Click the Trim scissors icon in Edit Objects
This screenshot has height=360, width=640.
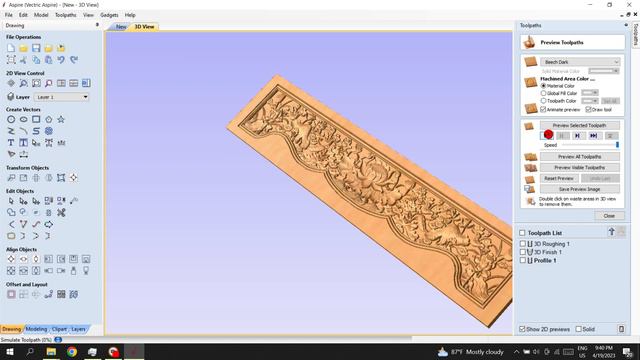(61, 213)
